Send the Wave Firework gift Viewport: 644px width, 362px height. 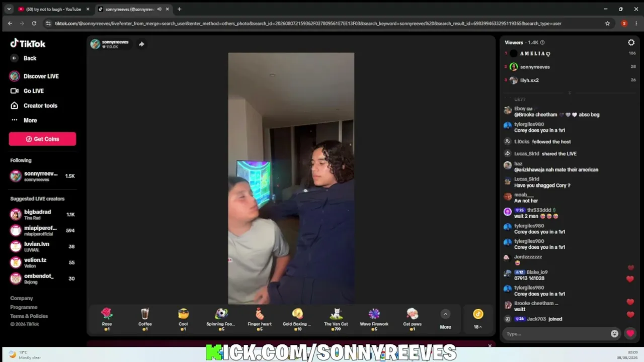pyautogui.click(x=374, y=320)
